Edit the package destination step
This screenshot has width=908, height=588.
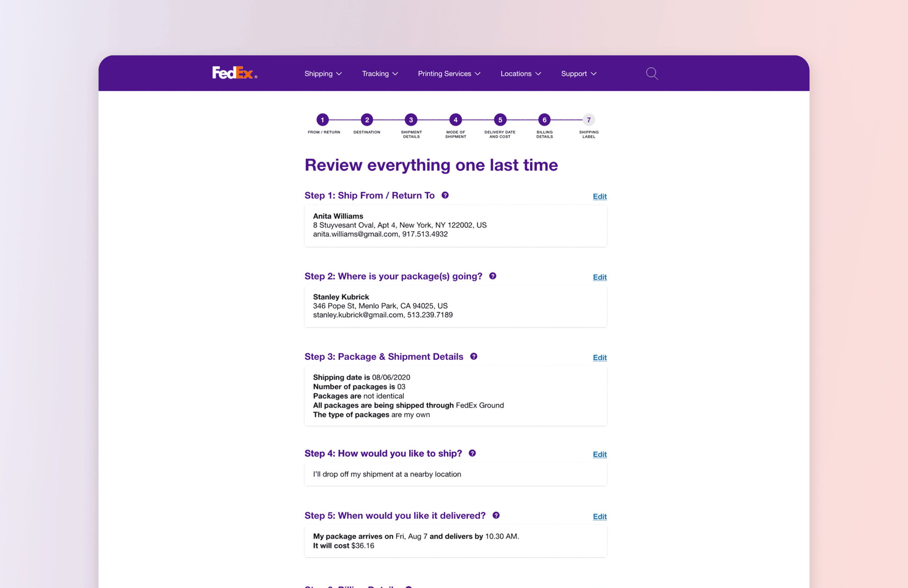(599, 277)
